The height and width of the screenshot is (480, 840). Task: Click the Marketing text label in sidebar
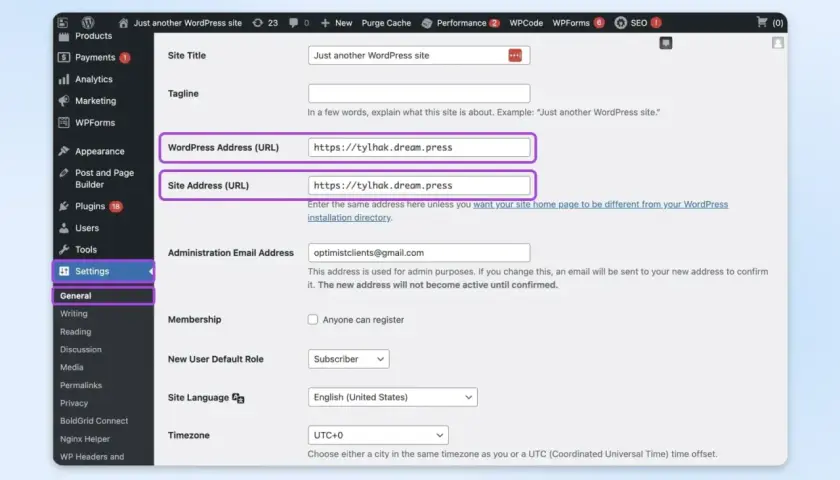coord(95,101)
